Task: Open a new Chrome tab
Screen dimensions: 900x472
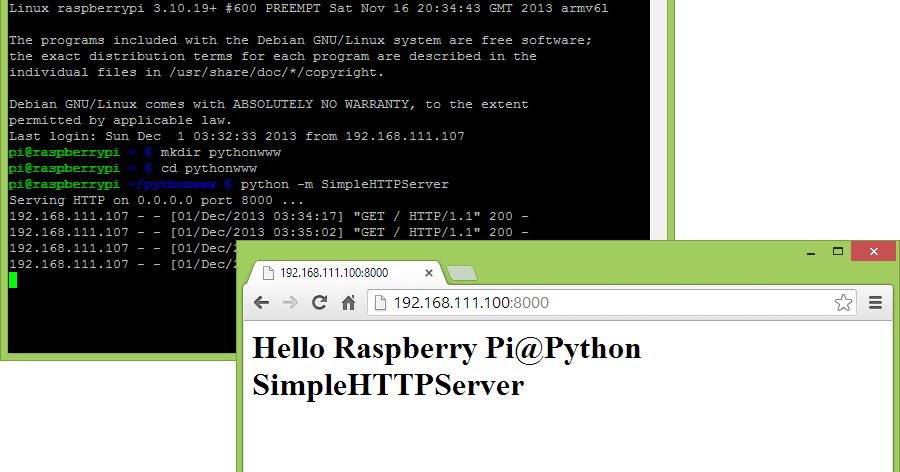Action: (x=461, y=273)
